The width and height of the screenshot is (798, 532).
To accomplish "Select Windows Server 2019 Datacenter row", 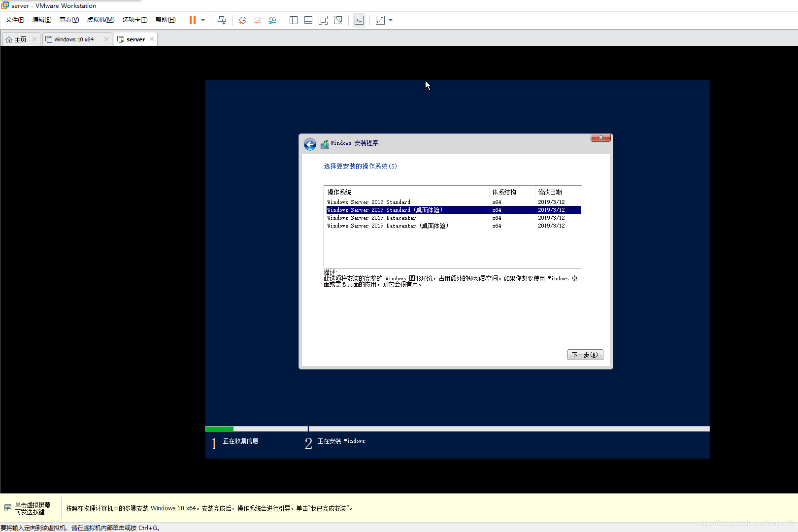I will coord(453,218).
